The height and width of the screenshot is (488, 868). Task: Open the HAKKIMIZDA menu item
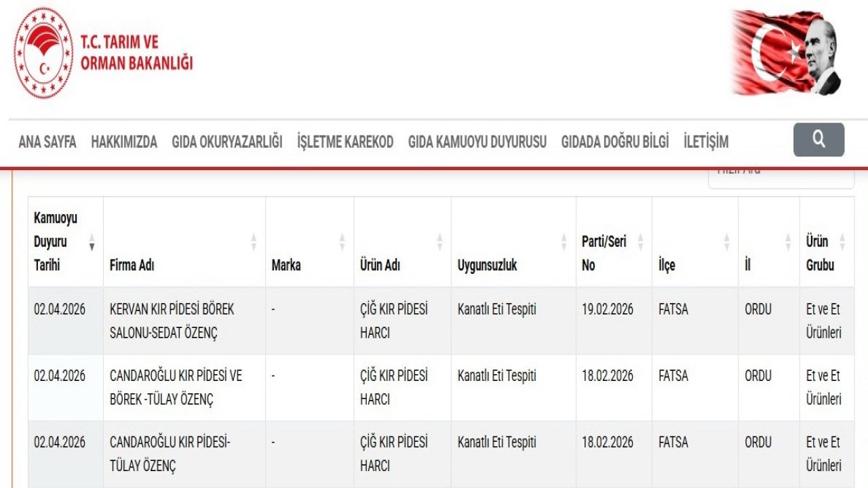click(124, 142)
